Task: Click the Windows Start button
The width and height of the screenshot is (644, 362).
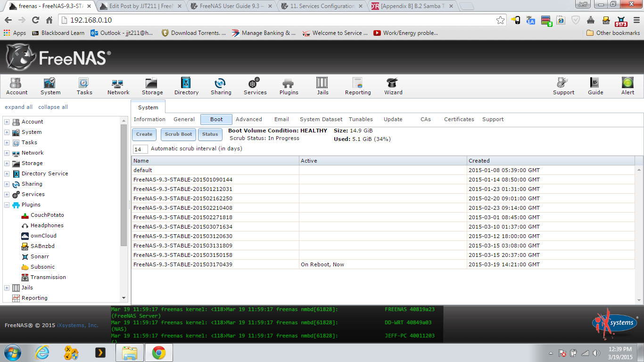Action: [12, 353]
